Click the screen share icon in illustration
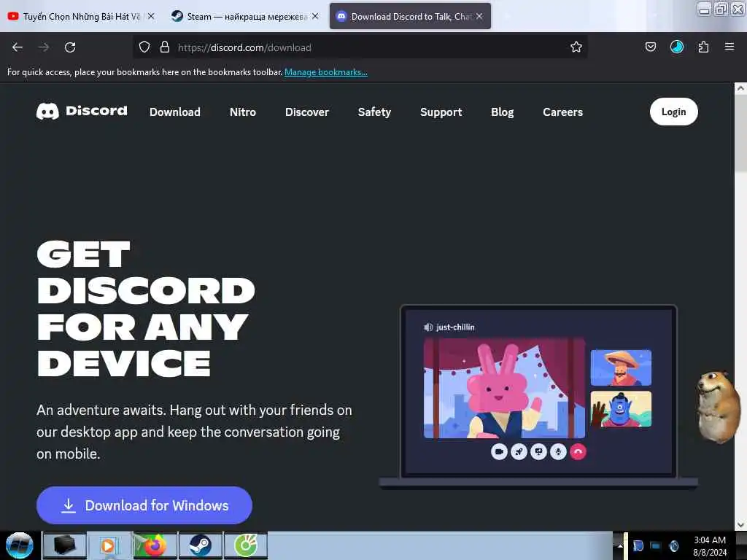The height and width of the screenshot is (560, 747). point(539,451)
